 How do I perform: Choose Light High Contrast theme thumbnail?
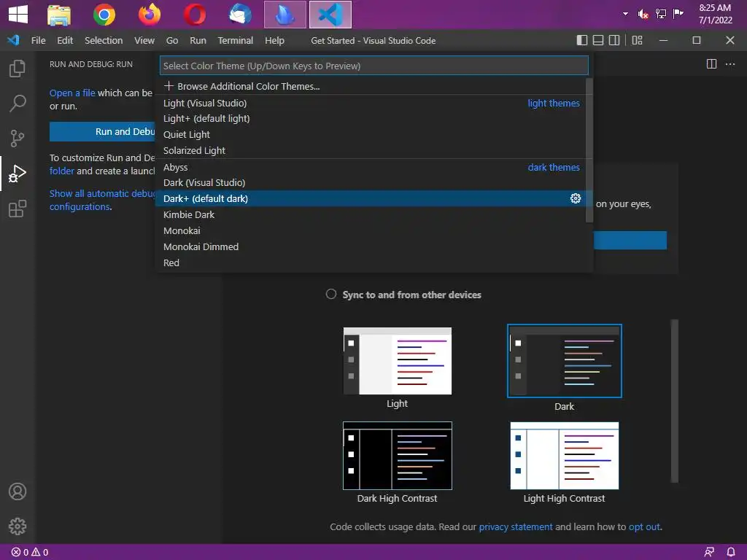coord(565,456)
